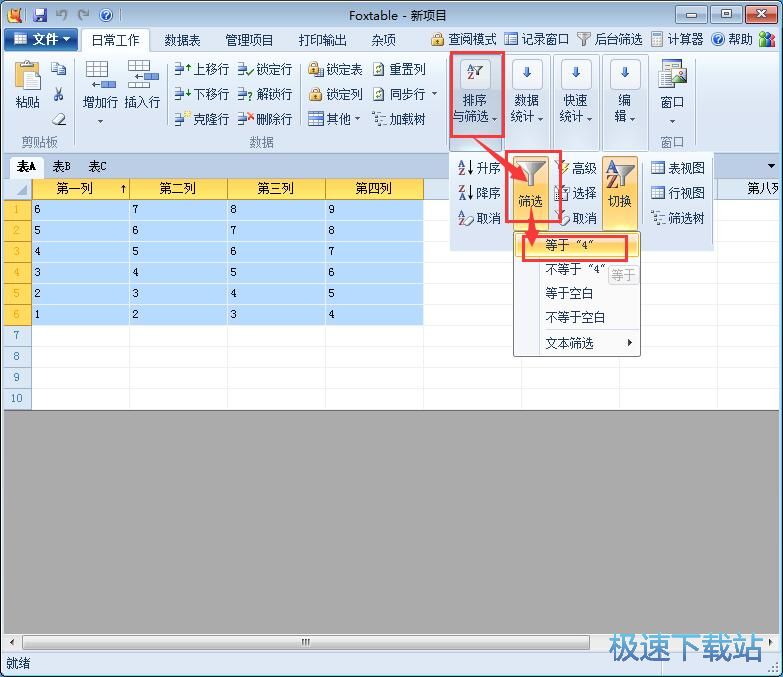Select 升序 ascending sort
Screen dimensions: 783x677
click(479, 168)
